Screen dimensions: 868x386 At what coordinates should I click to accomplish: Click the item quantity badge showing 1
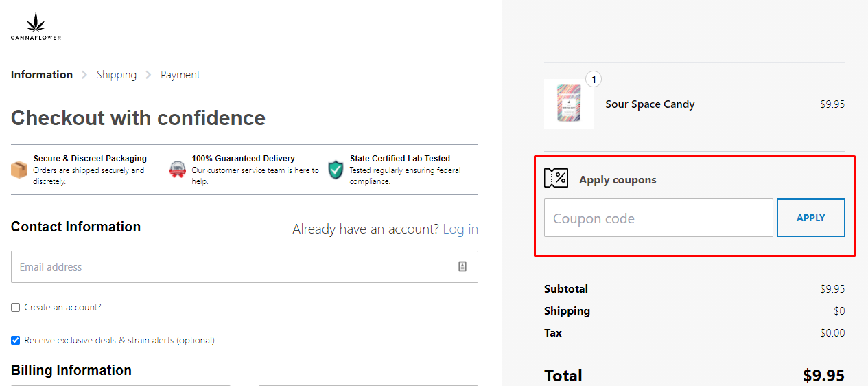coord(594,79)
